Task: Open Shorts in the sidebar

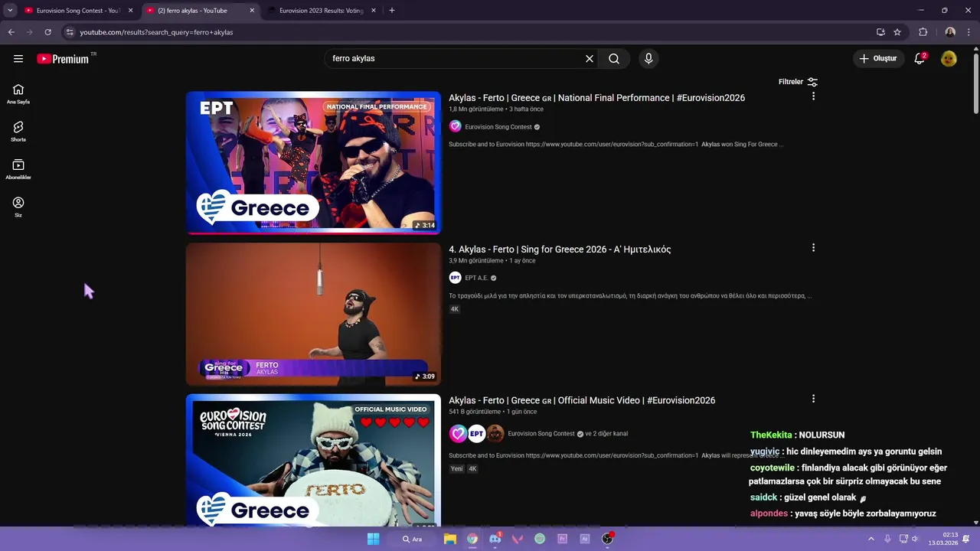Action: 18,132
